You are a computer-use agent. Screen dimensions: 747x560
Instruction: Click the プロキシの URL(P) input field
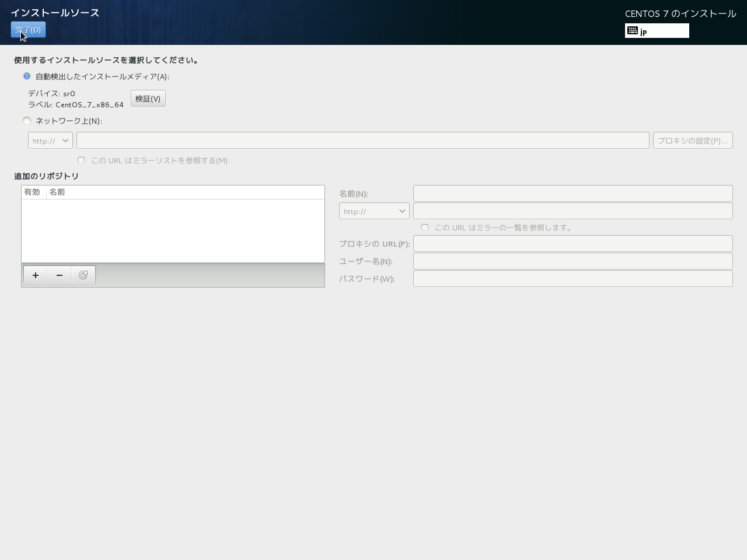[573, 244]
